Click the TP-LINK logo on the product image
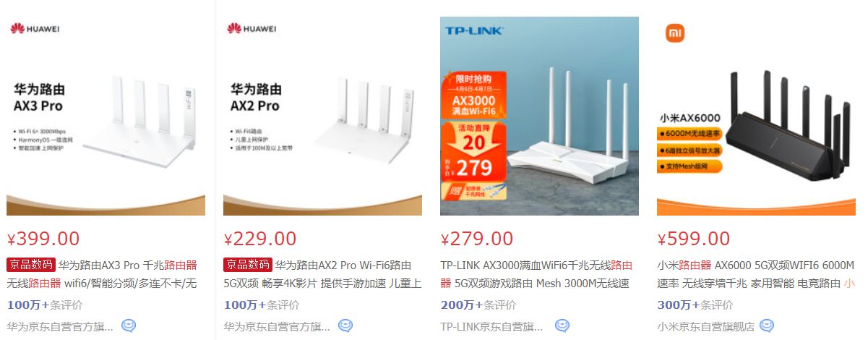This screenshot has width=868, height=340. pyautogui.click(x=475, y=31)
